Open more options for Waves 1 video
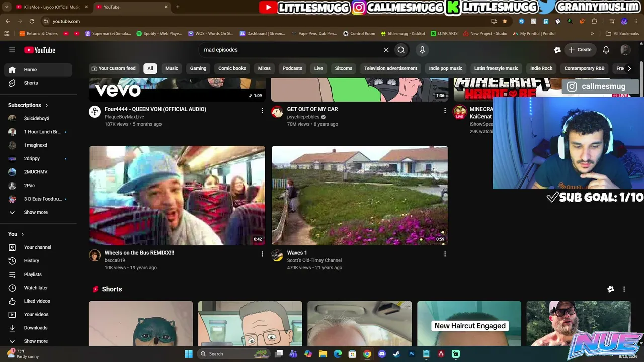This screenshot has width=644, height=362. (445, 254)
